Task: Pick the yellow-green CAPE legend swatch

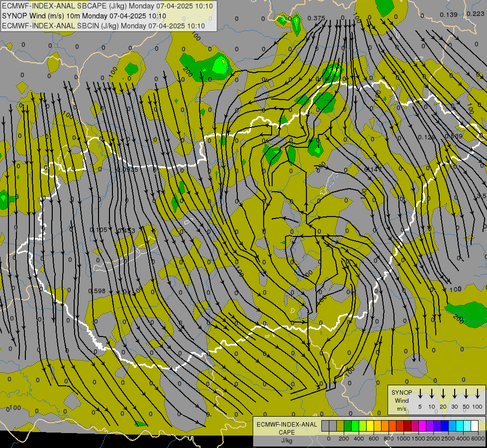Action: 363,426
